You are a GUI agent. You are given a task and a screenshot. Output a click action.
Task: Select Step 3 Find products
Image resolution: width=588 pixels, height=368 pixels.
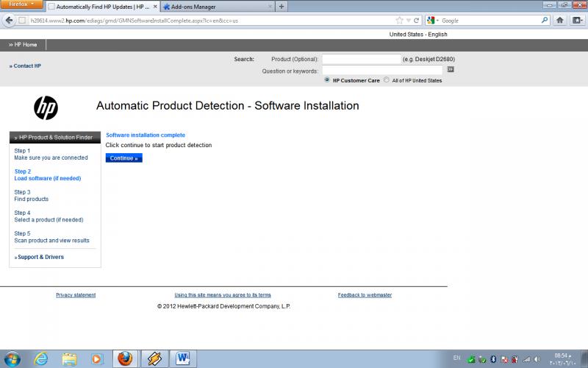(x=31, y=196)
